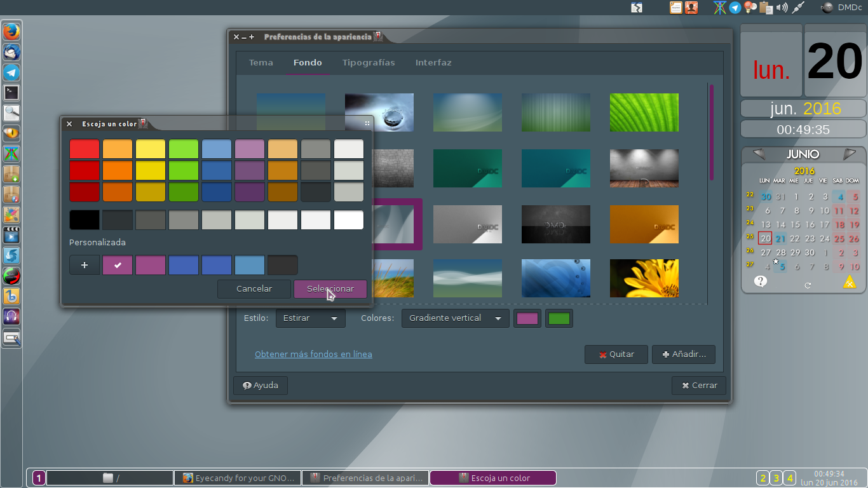
Task: Click the orange contacts tray icon
Action: [x=691, y=8]
